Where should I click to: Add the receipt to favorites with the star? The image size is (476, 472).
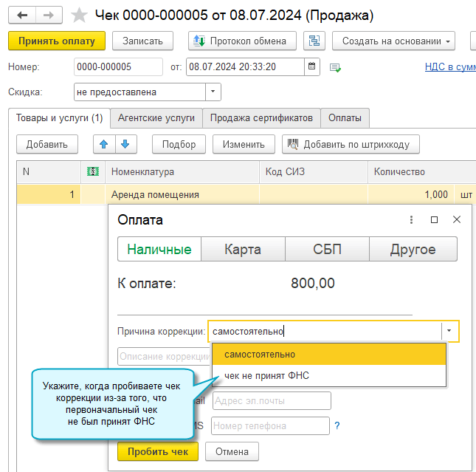tap(78, 15)
